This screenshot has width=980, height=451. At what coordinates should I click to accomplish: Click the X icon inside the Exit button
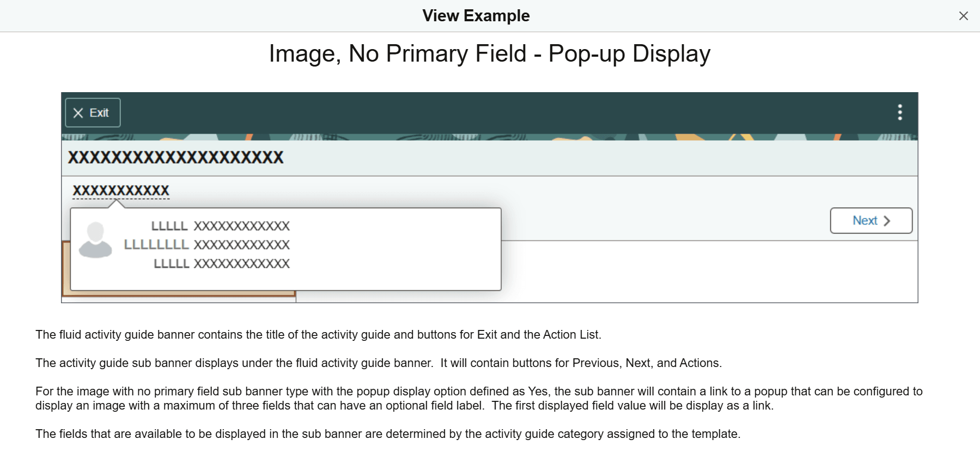tap(78, 112)
